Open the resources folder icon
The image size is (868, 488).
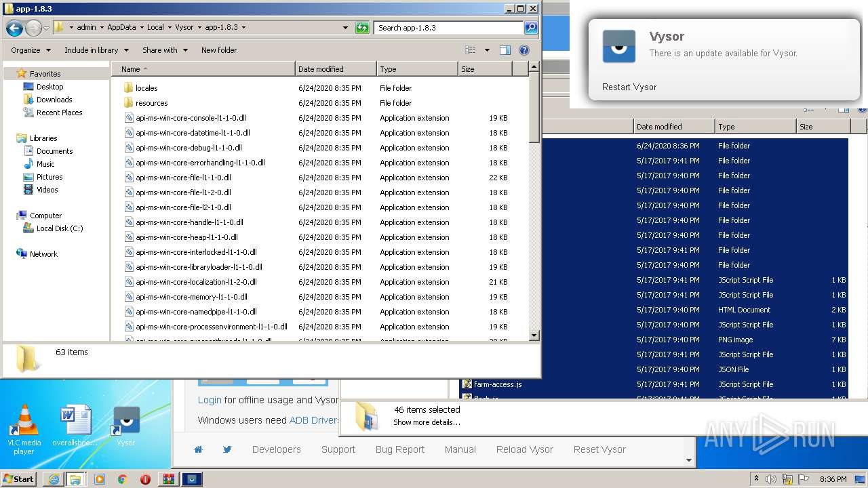coord(129,103)
